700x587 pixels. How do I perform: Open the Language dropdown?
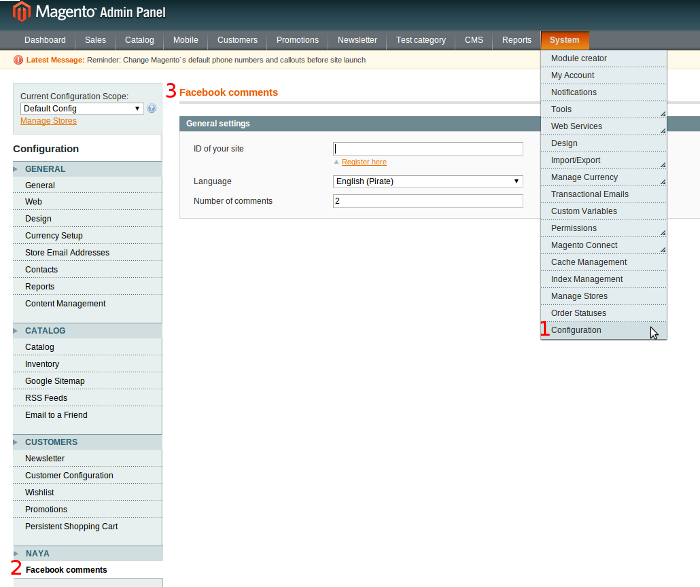[428, 181]
